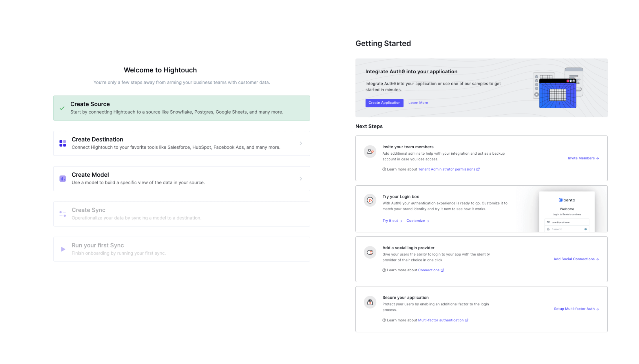The width and height of the screenshot is (639, 364).
Task: Click Integrate Auth0 into your application title
Action: click(411, 72)
